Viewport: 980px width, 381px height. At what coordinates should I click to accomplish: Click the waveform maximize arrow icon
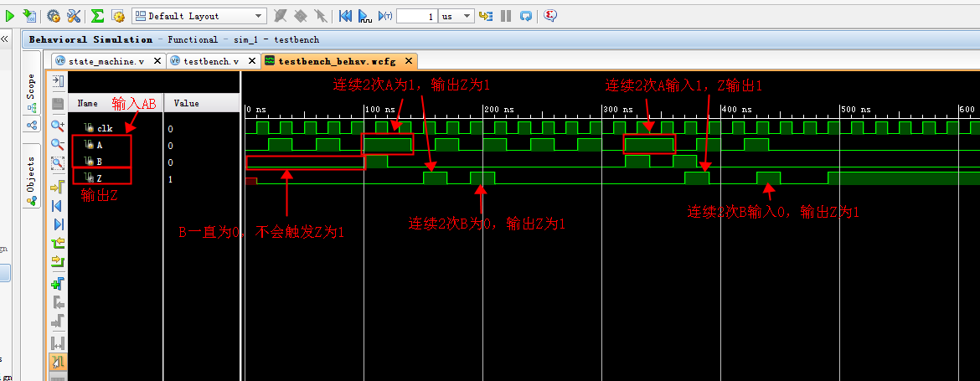(x=58, y=80)
